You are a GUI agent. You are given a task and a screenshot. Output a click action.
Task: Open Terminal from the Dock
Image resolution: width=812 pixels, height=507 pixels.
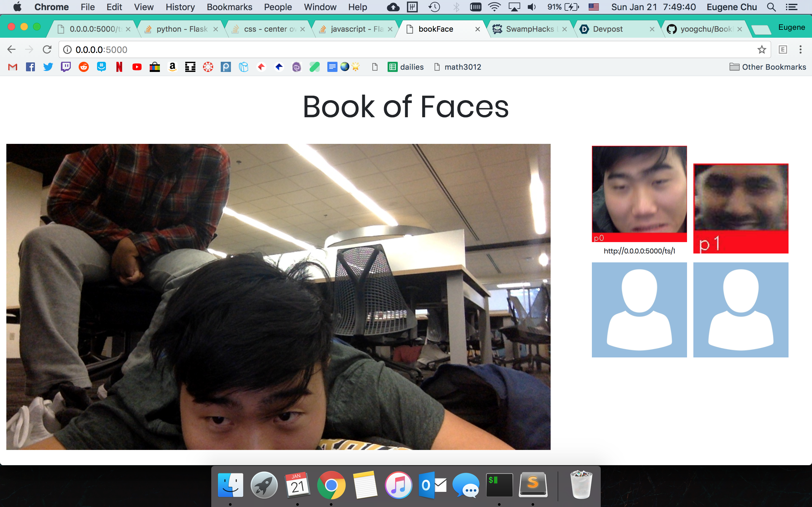point(499,485)
